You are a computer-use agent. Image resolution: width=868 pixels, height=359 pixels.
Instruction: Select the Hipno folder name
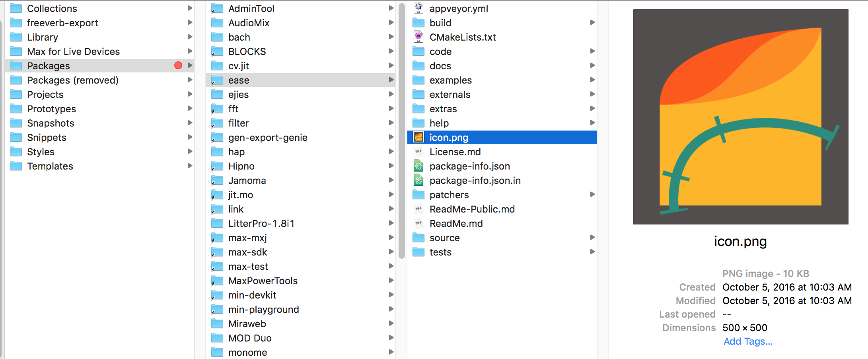click(241, 166)
